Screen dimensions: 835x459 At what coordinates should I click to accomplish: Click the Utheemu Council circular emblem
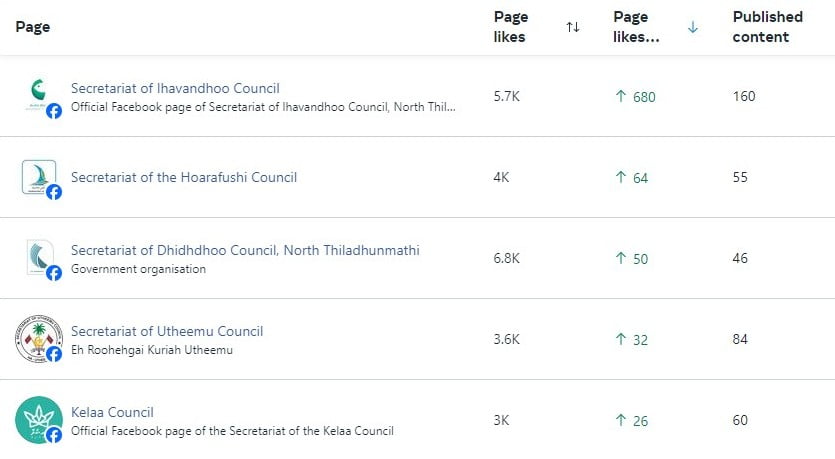38,339
